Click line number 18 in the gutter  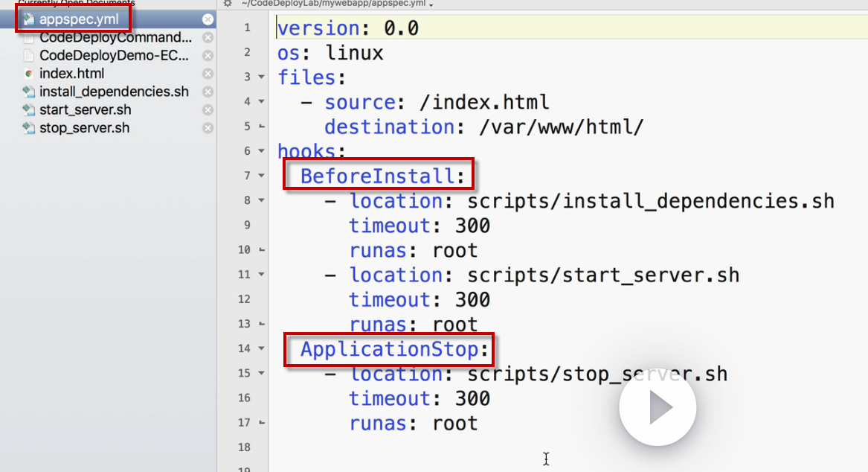point(244,447)
